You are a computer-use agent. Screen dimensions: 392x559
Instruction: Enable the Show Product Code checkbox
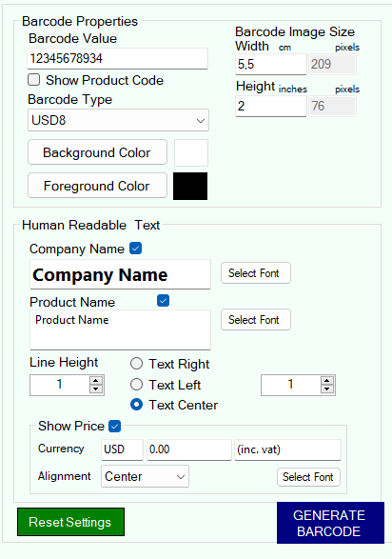[x=34, y=80]
